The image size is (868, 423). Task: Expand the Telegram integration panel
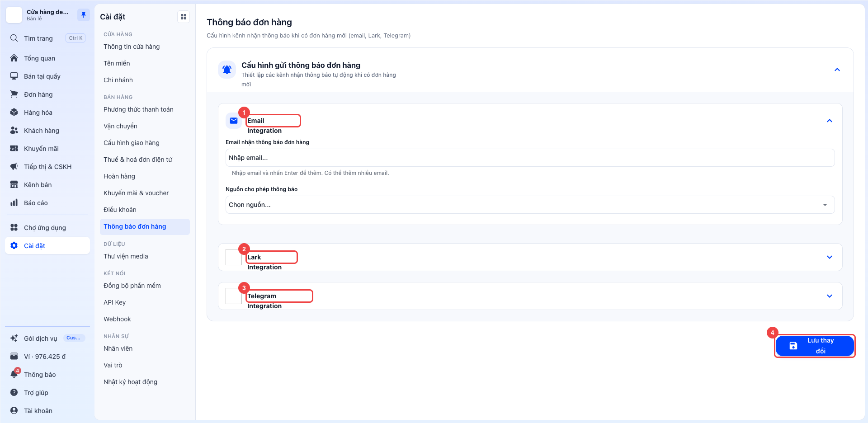pyautogui.click(x=829, y=296)
